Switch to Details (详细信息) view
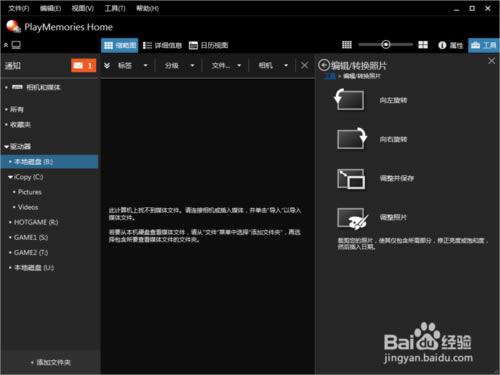The image size is (500, 375). 162,45
